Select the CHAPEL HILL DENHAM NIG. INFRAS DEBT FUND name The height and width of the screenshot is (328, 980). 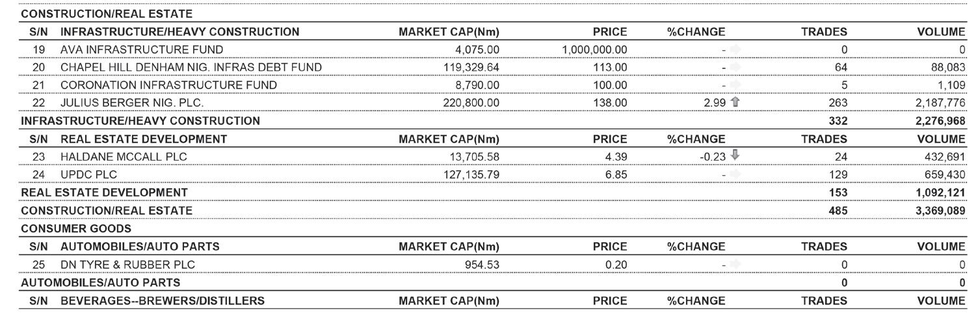[191, 67]
